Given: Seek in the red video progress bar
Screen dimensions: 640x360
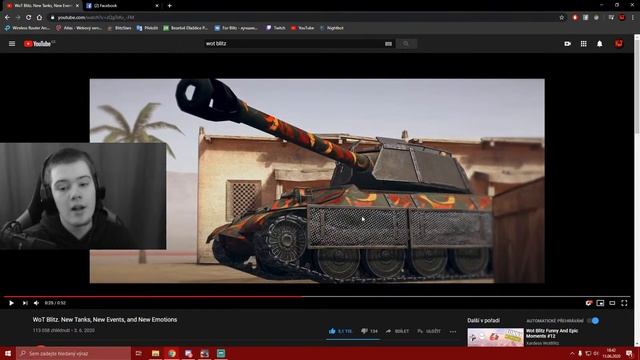Looking at the screenshot, I should point(317,297).
